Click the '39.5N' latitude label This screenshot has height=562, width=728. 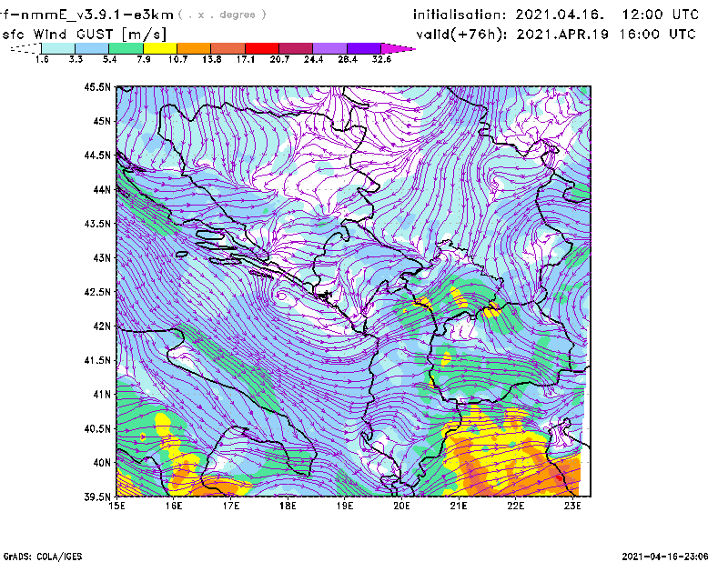tap(97, 497)
